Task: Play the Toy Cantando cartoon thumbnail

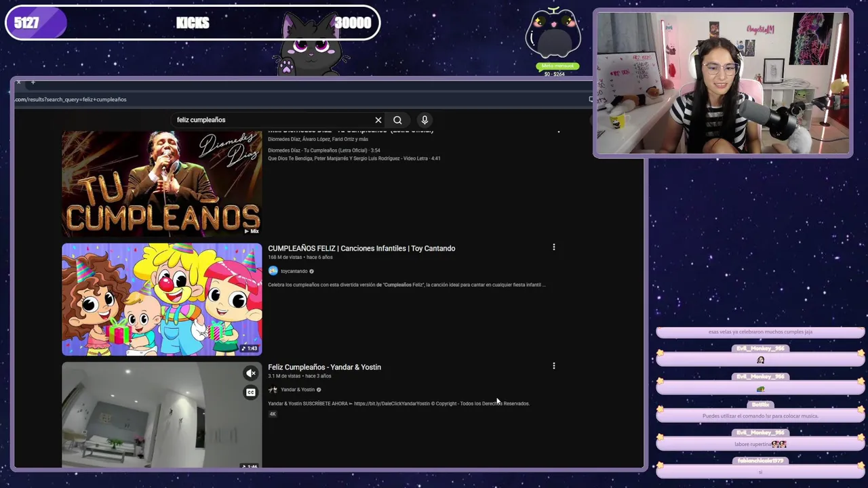Action: tap(161, 299)
